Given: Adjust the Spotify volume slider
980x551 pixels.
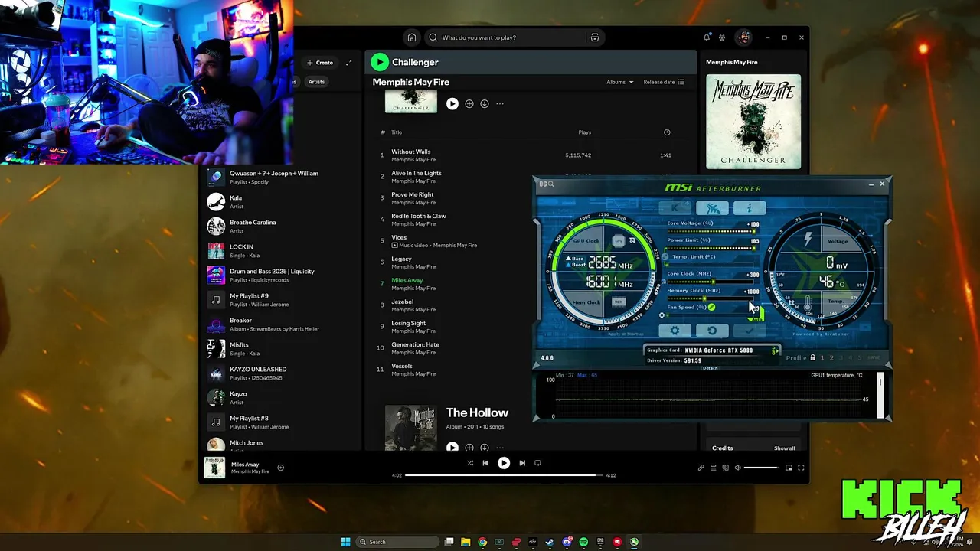Looking at the screenshot, I should [x=762, y=468].
